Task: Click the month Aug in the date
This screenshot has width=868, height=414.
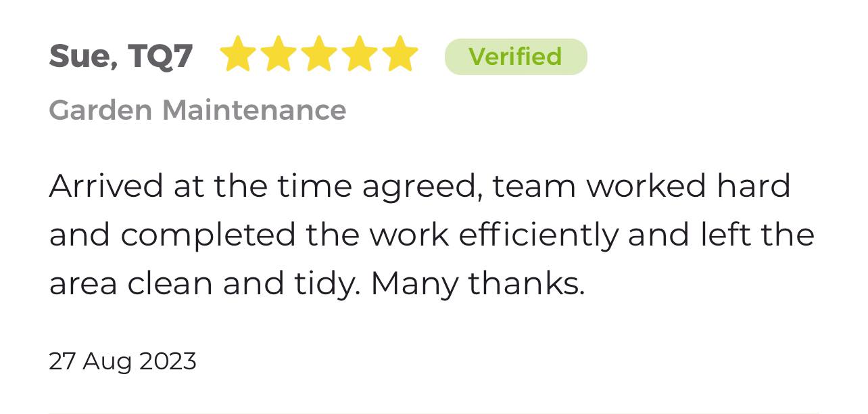Action: [x=107, y=362]
